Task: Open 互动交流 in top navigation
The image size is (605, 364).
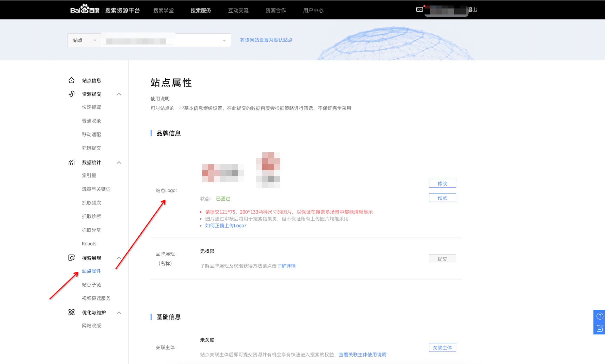Action: pyautogui.click(x=238, y=10)
